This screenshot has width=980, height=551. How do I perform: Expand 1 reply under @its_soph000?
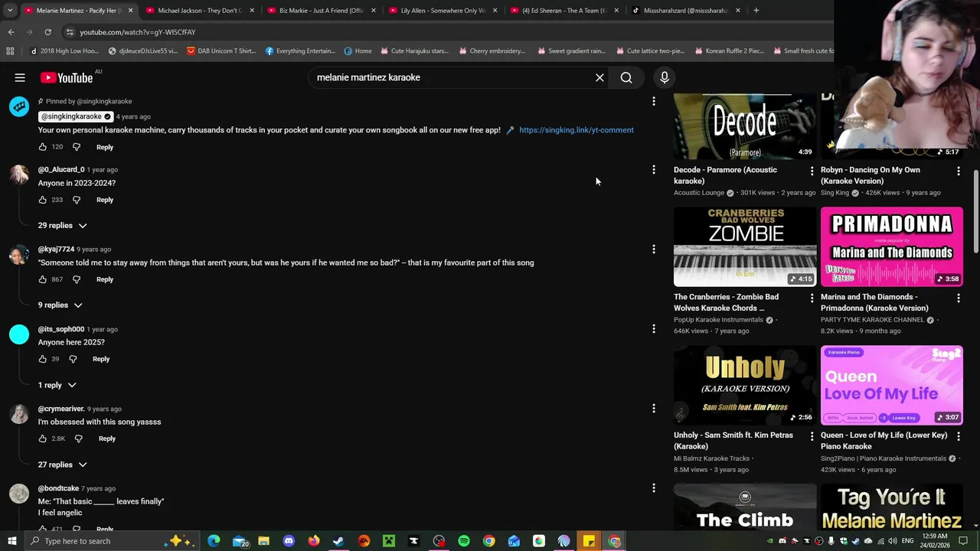tap(57, 385)
